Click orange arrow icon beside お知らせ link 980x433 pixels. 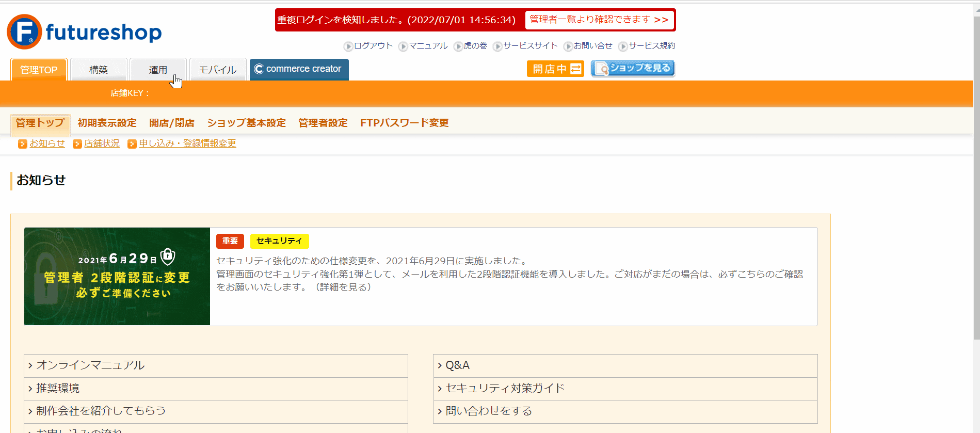pos(22,144)
